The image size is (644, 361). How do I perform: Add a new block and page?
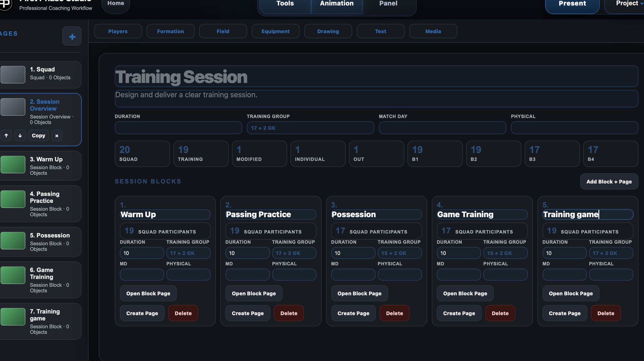pos(609,182)
